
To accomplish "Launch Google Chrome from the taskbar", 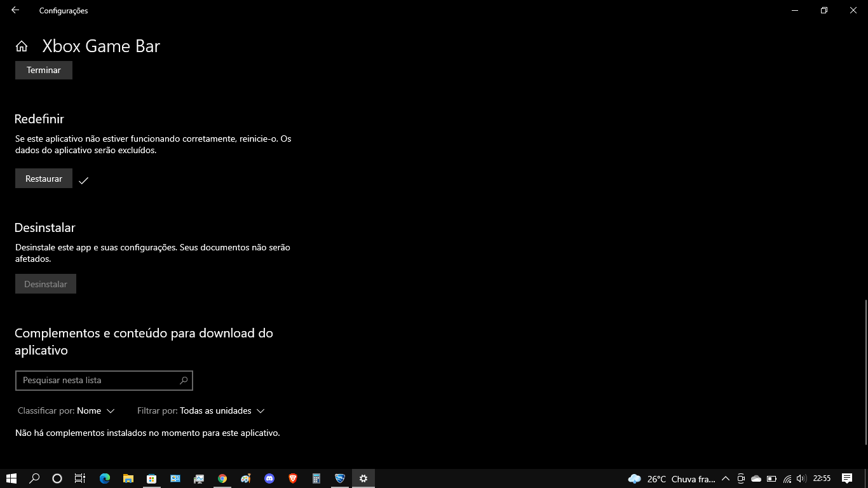I will (x=222, y=478).
